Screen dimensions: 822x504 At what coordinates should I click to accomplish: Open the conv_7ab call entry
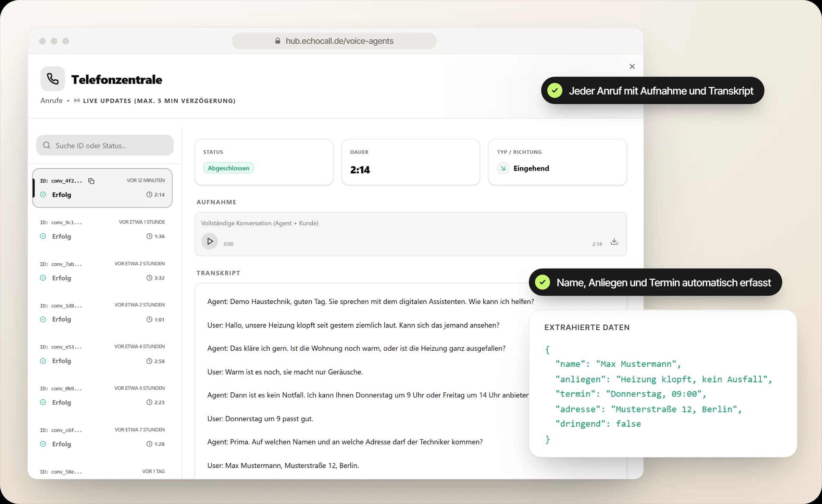pyautogui.click(x=102, y=271)
